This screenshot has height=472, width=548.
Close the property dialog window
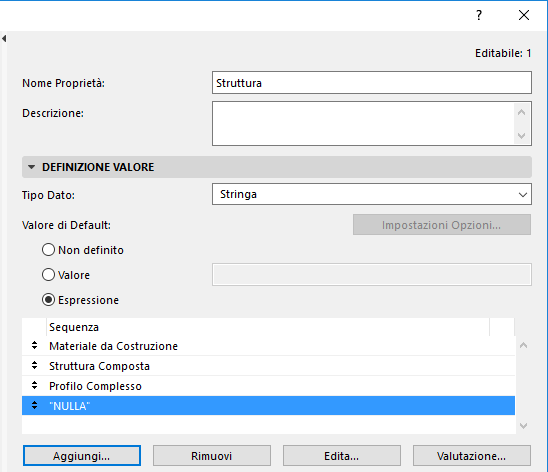(x=524, y=15)
